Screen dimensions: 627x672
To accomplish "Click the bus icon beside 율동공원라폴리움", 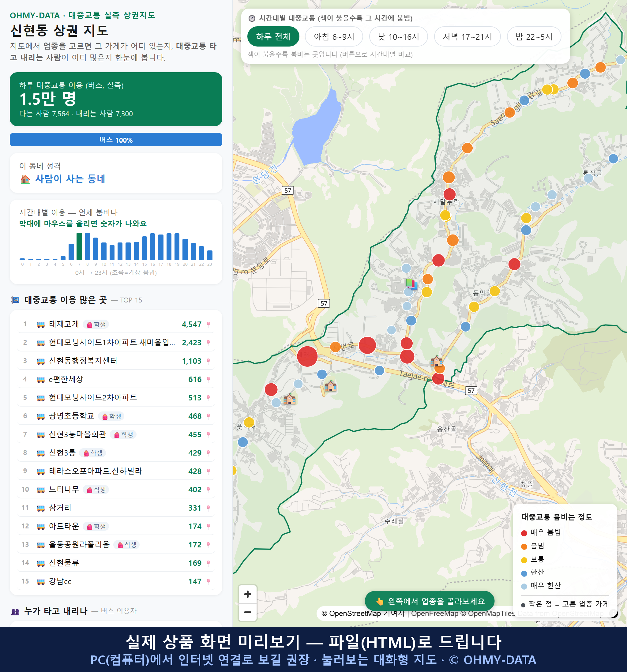I will pyautogui.click(x=40, y=545).
